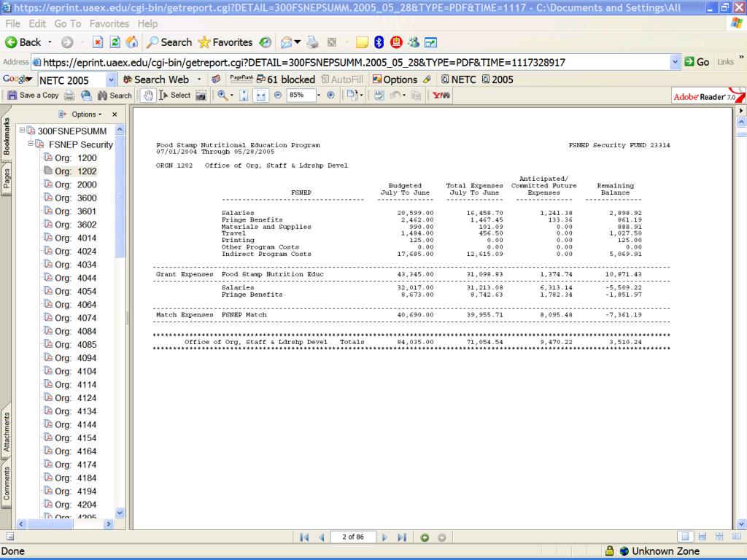
Task: Click the Save a Copy button
Action: (34, 96)
